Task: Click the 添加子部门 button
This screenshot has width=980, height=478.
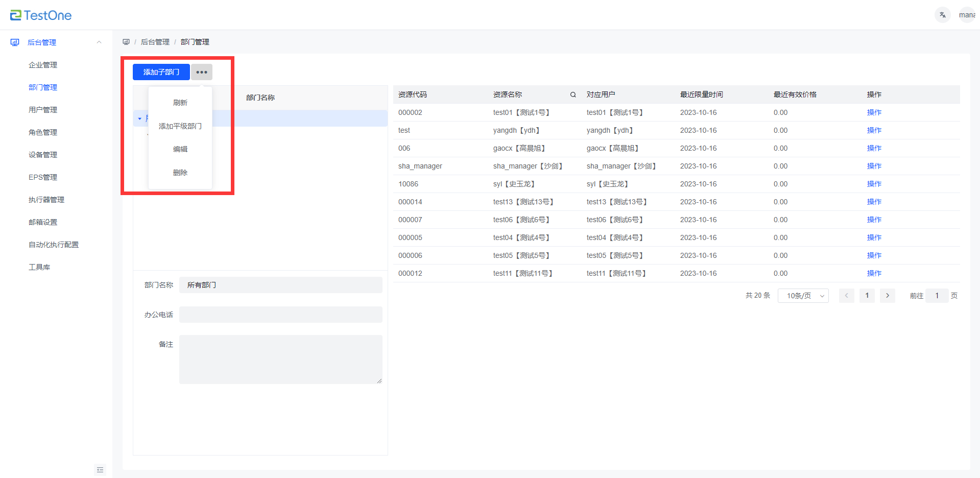Action: pyautogui.click(x=161, y=72)
